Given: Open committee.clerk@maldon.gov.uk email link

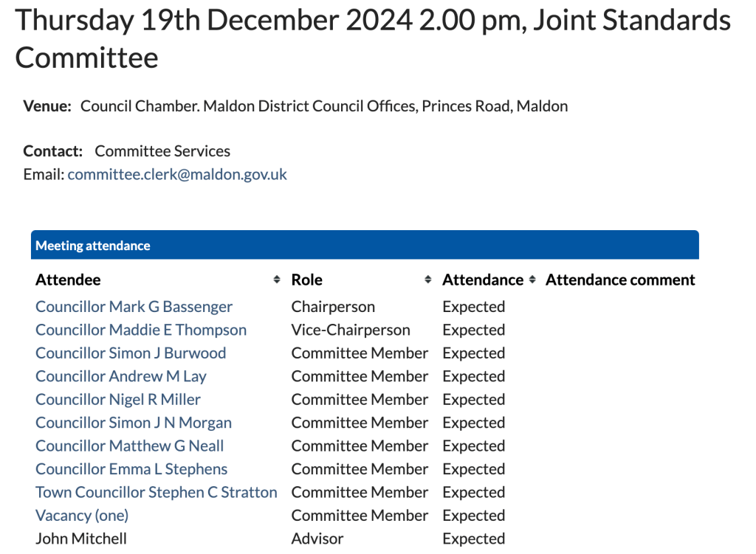Looking at the screenshot, I should [x=177, y=175].
